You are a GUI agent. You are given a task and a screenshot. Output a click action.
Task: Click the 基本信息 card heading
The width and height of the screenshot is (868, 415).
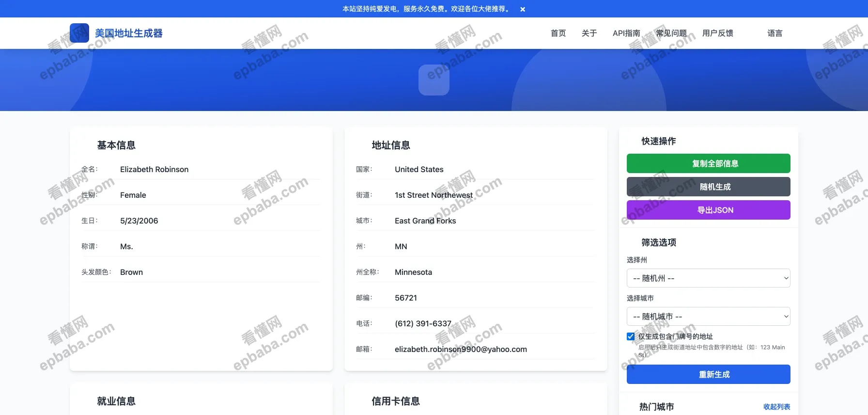click(116, 145)
